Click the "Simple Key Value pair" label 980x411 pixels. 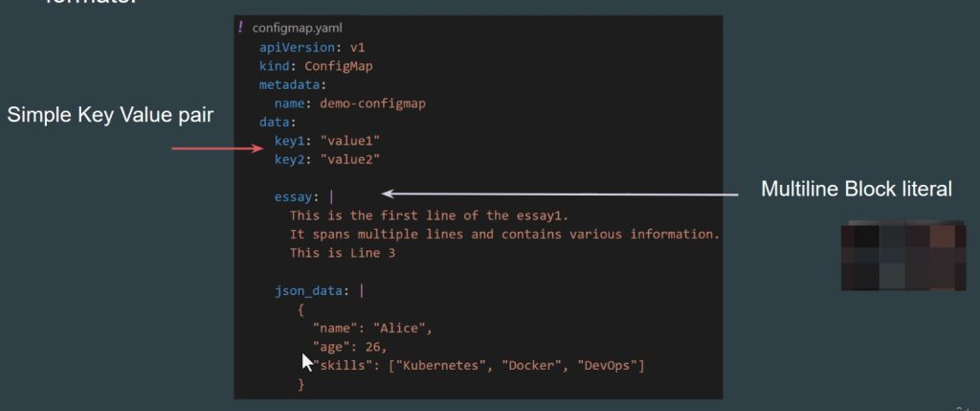(110, 115)
